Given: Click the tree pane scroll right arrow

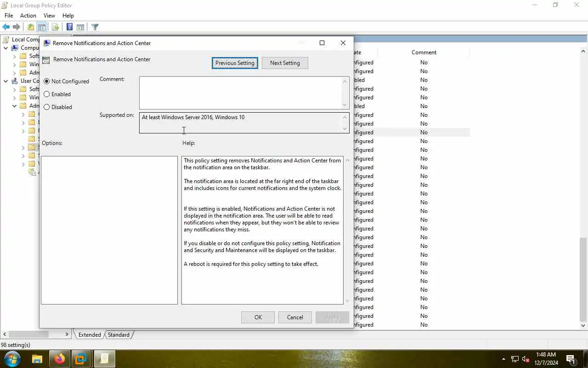Looking at the screenshot, I should click(x=67, y=334).
